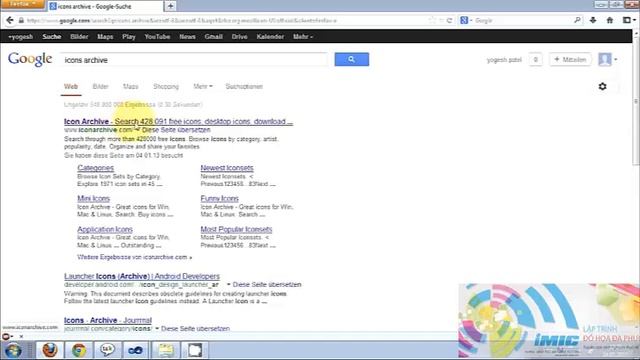Open the 'Icon Archive - Search' result title
This screenshot has width=640, height=360.
[178, 122]
